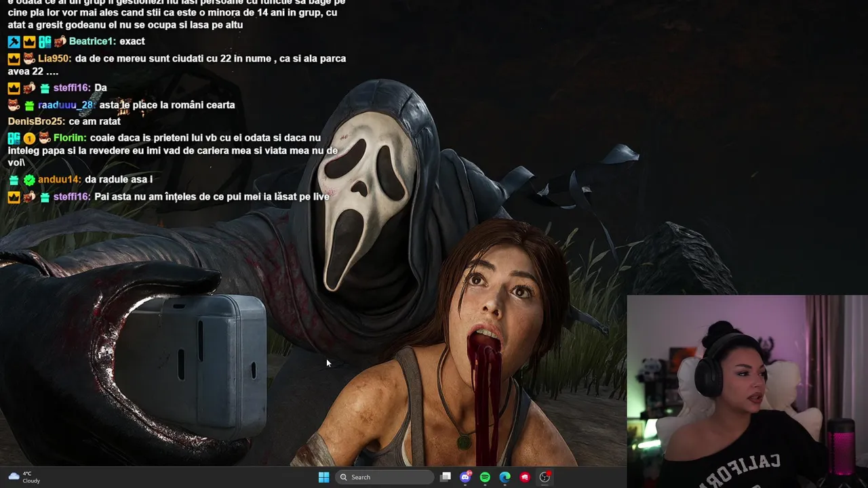Click the crown badge on steffi16's "Pai asta" message
Viewport: 868px width, 488px height.
coord(14,197)
